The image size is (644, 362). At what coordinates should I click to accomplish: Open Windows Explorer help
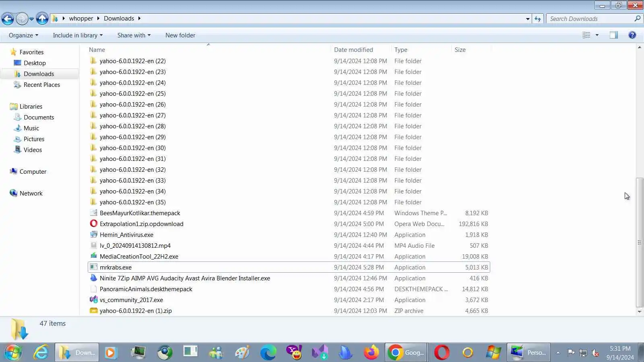(x=632, y=35)
